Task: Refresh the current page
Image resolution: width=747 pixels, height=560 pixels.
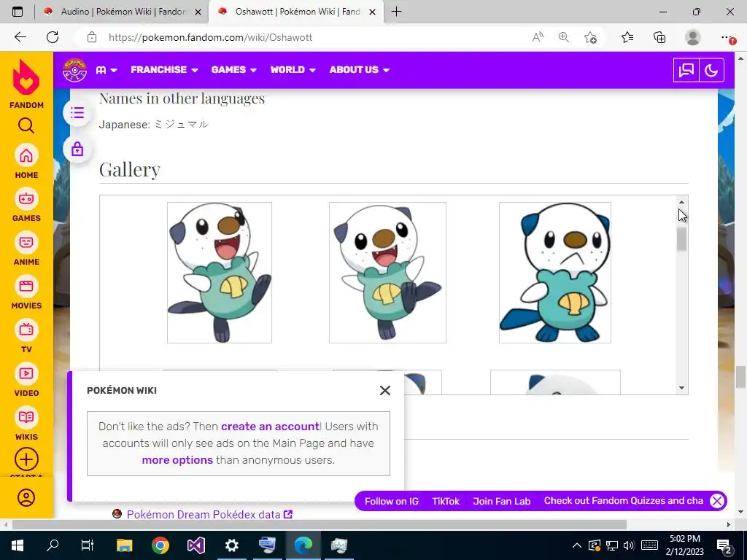Action: 53,37
